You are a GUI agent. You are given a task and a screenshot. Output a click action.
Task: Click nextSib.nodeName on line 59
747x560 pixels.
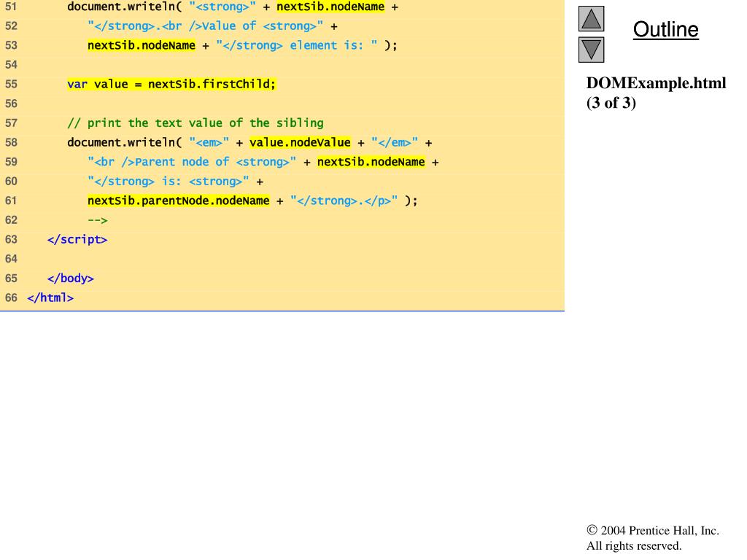[x=371, y=162]
